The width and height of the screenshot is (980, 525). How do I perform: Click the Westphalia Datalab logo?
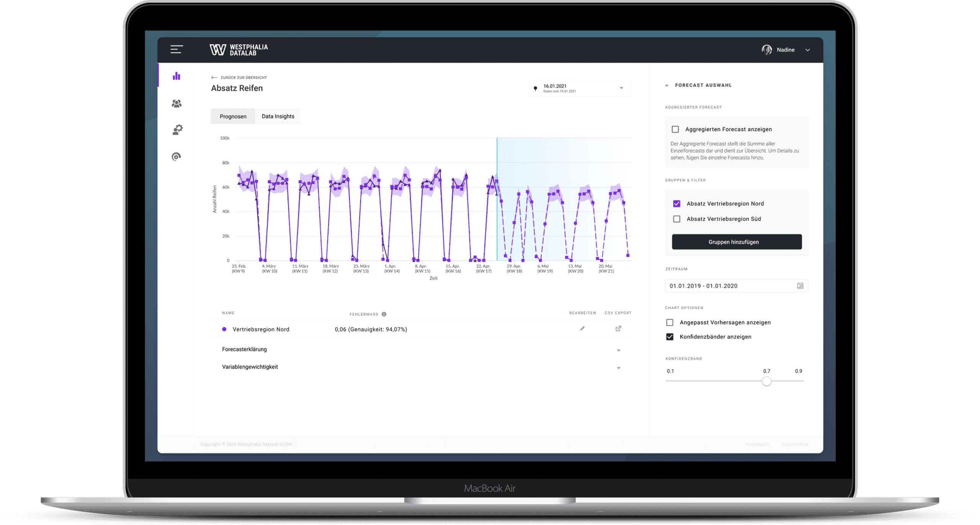(x=238, y=50)
